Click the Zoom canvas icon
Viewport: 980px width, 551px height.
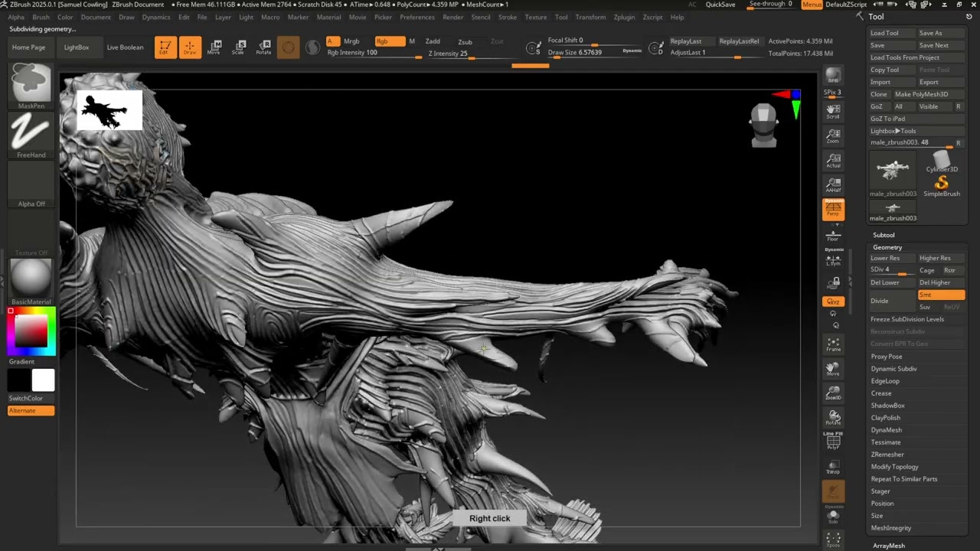tap(833, 136)
